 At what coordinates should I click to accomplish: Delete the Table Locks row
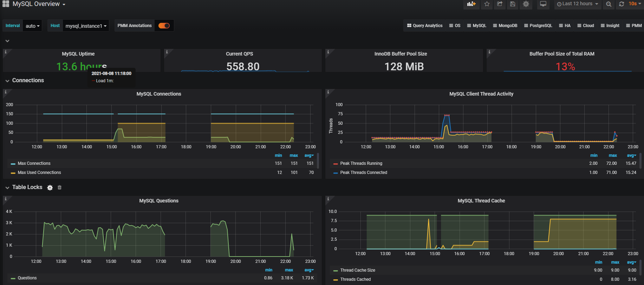click(x=59, y=188)
